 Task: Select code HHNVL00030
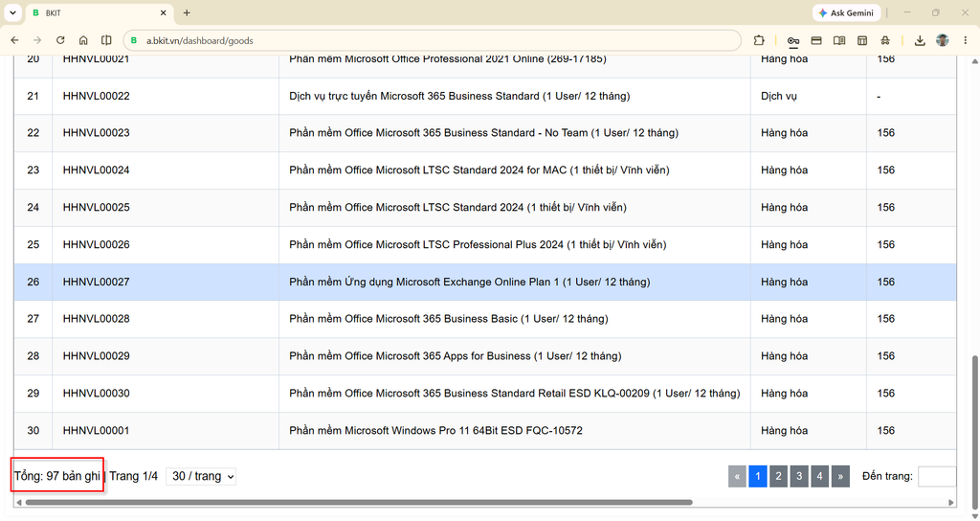click(x=97, y=393)
